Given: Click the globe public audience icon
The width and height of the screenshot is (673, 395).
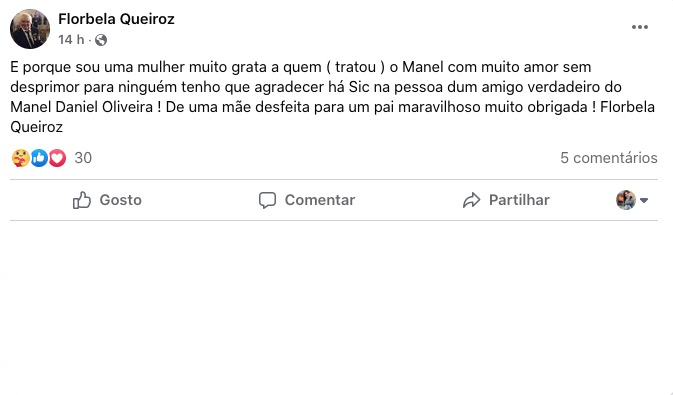Looking at the screenshot, I should pyautogui.click(x=101, y=40).
